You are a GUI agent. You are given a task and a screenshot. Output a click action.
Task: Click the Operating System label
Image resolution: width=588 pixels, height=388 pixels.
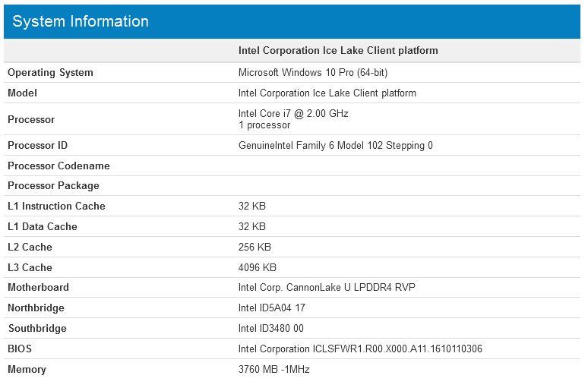[50, 72]
